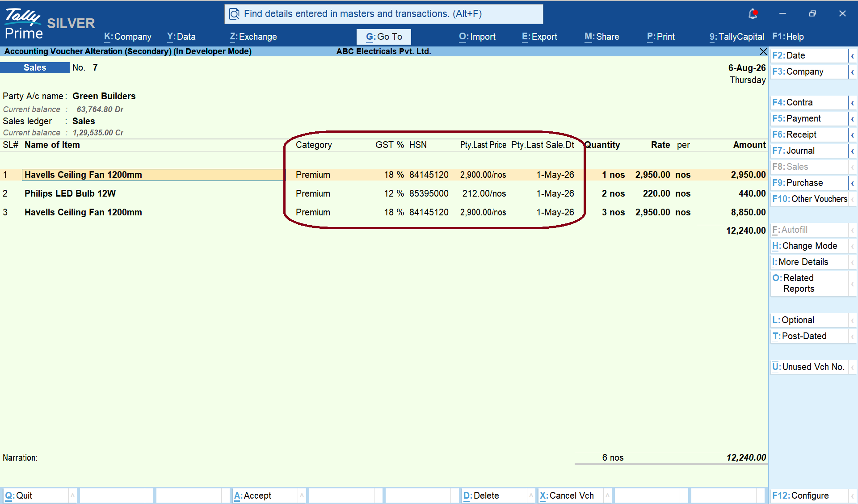Click the search magnifier icon

point(234,14)
